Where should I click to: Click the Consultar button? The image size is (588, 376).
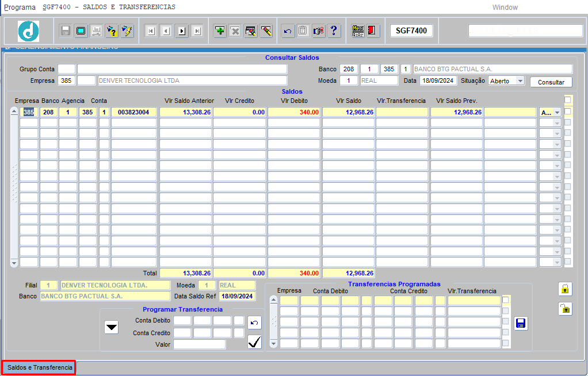pos(551,82)
